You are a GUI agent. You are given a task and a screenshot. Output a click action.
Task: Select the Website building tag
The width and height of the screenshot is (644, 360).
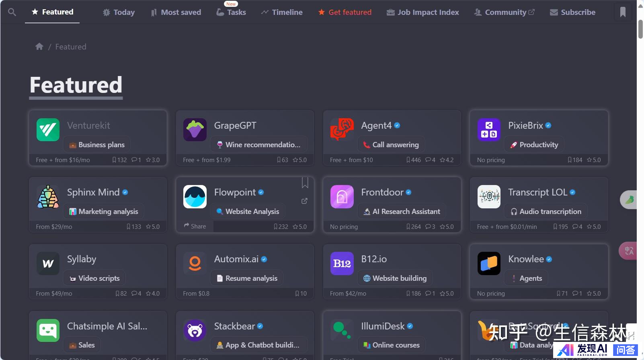[395, 278]
